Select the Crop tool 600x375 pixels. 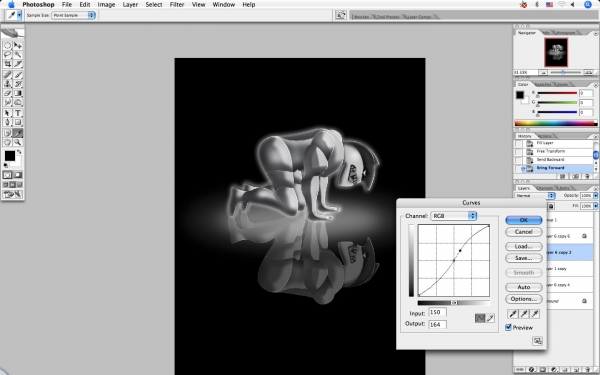7,64
